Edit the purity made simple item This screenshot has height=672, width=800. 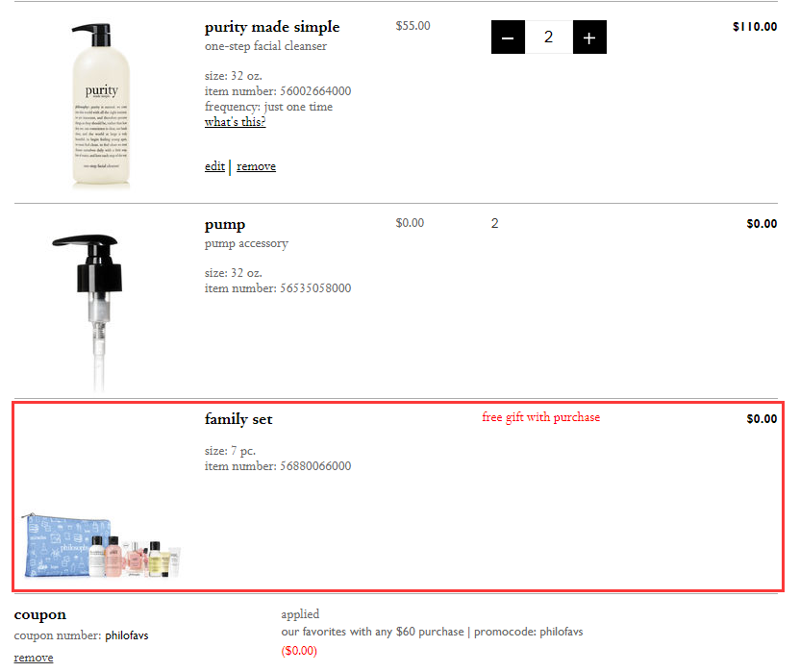pyautogui.click(x=214, y=166)
